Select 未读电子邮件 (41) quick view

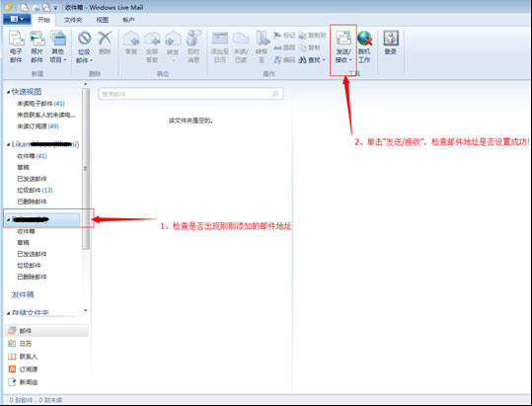pyautogui.click(x=41, y=104)
